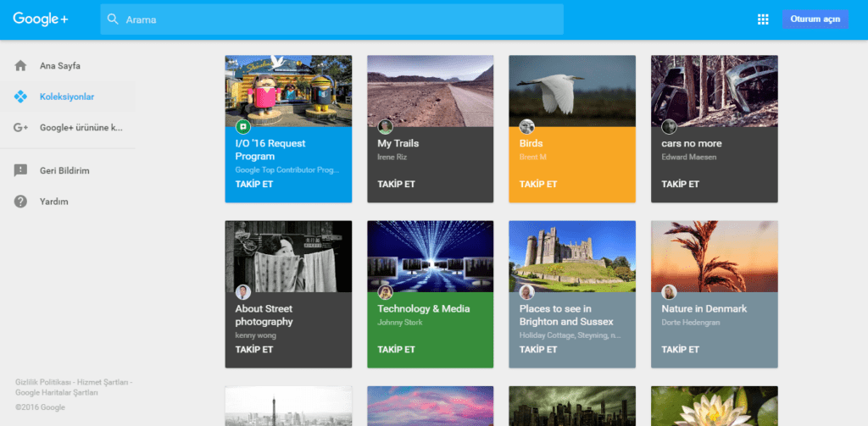Click TAKİP ET on My Trails card
This screenshot has height=426, width=868.
[x=397, y=185]
